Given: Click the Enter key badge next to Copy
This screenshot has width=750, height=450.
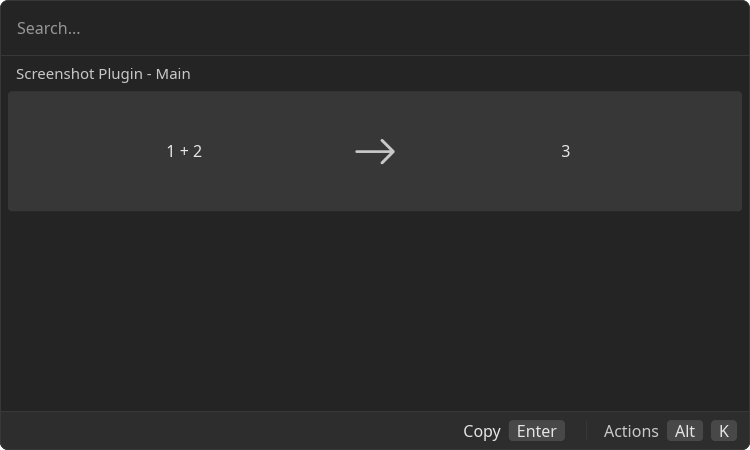Looking at the screenshot, I should [537, 431].
